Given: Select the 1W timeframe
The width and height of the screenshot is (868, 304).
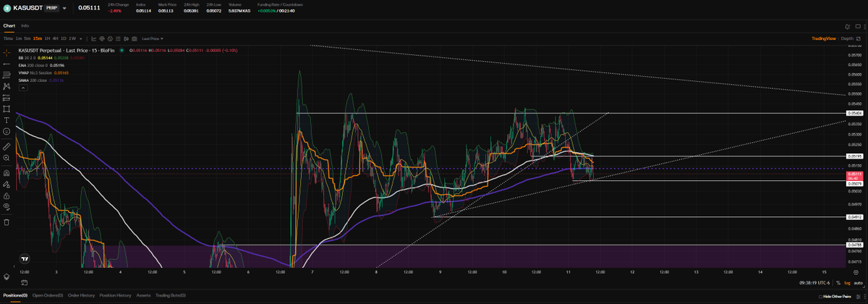Looking at the screenshot, I should point(72,38).
